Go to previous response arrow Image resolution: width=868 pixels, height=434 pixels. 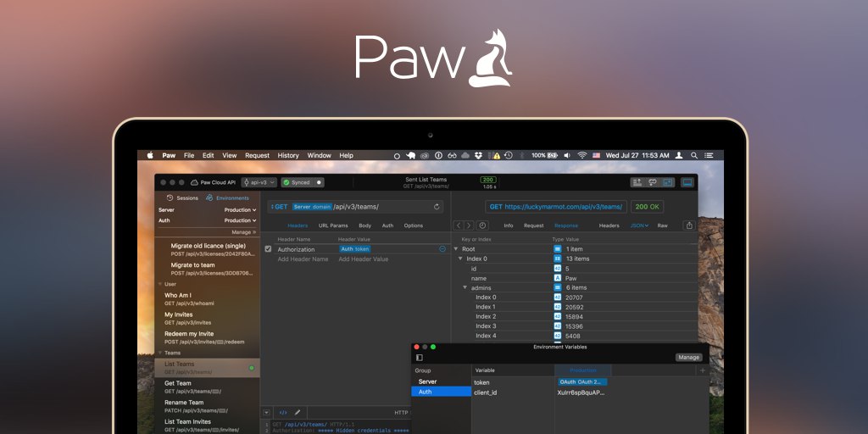click(459, 225)
